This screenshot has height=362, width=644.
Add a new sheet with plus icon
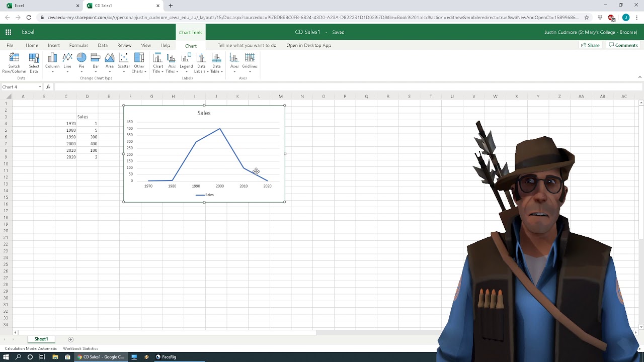[x=70, y=339]
